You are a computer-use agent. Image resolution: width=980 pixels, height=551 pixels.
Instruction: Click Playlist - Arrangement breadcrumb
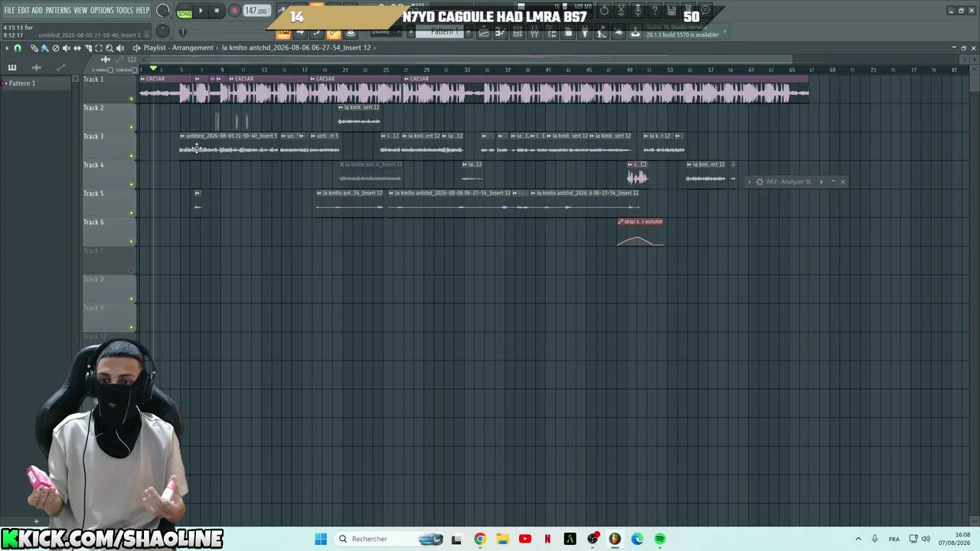[x=178, y=47]
